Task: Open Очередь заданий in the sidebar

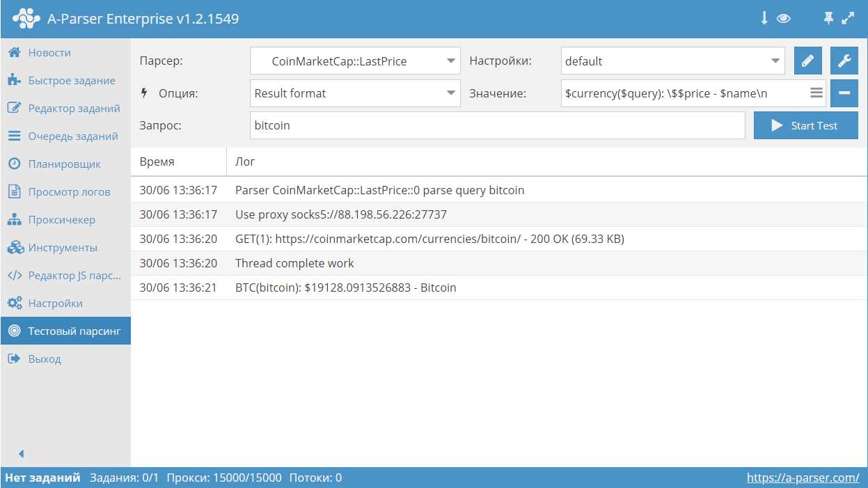Action: (65, 136)
